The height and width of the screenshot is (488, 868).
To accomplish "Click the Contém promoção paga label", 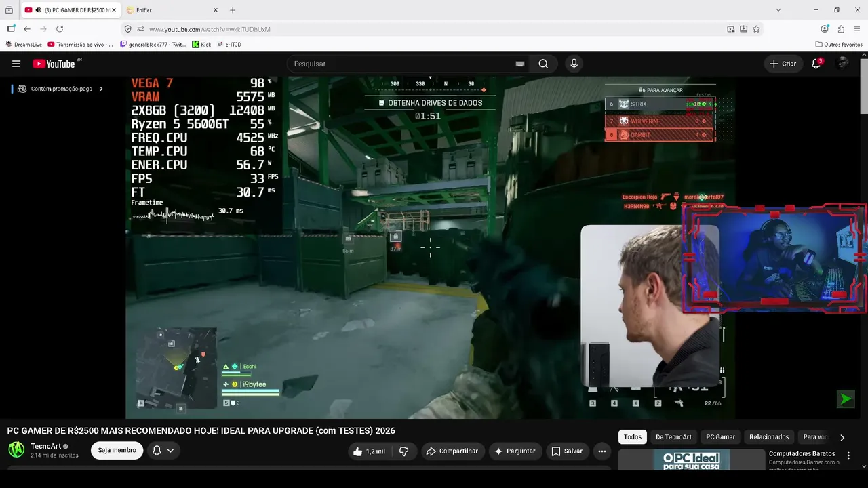I will click(x=61, y=89).
